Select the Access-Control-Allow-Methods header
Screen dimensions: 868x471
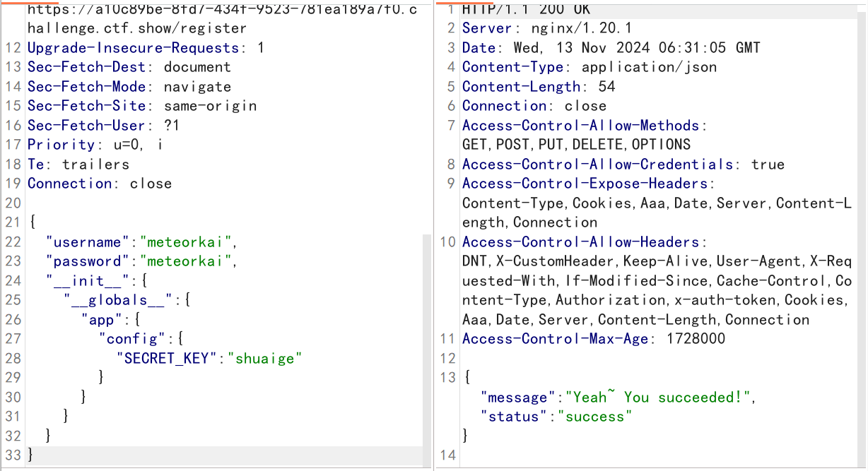(x=585, y=126)
